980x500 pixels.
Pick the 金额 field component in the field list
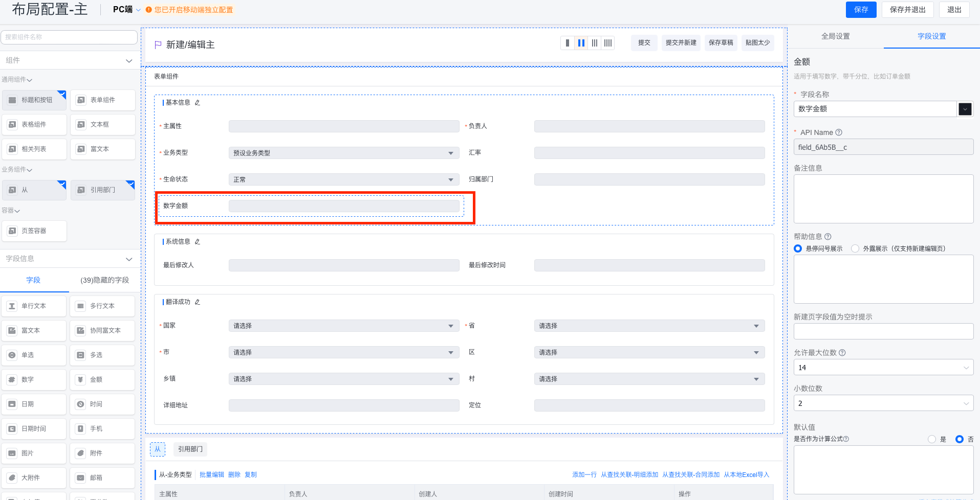click(102, 380)
